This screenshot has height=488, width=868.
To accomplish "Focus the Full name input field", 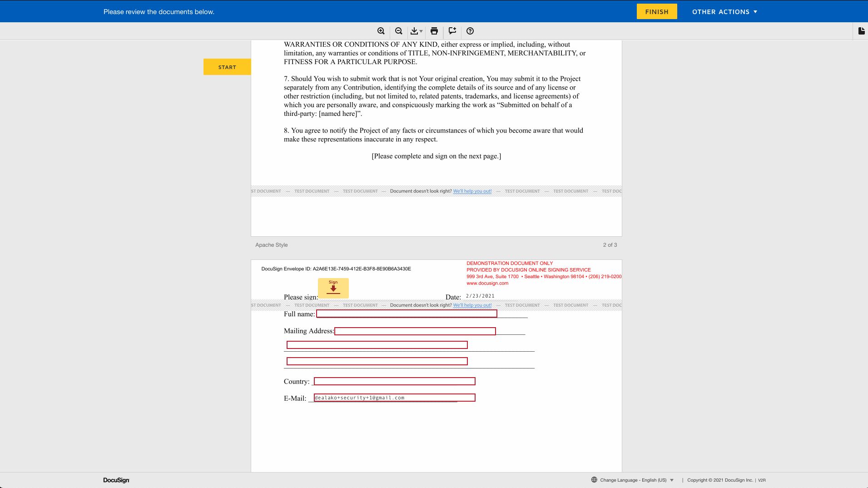I will [x=407, y=314].
